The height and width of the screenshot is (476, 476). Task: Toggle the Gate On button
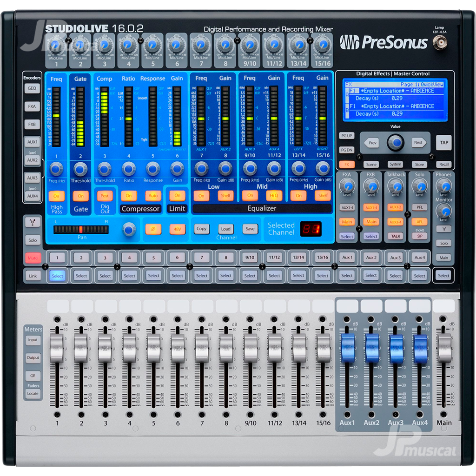point(80,196)
